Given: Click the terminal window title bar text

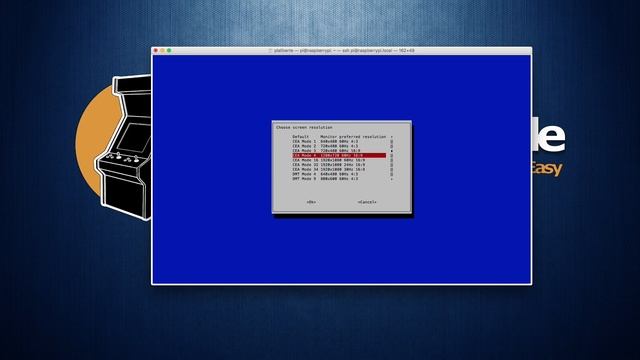Looking at the screenshot, I should [344, 51].
